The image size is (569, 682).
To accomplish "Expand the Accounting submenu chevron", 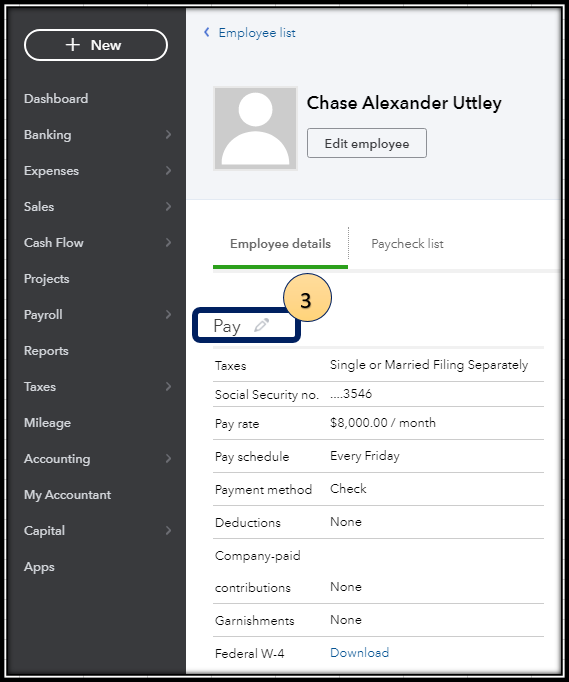I will point(168,458).
